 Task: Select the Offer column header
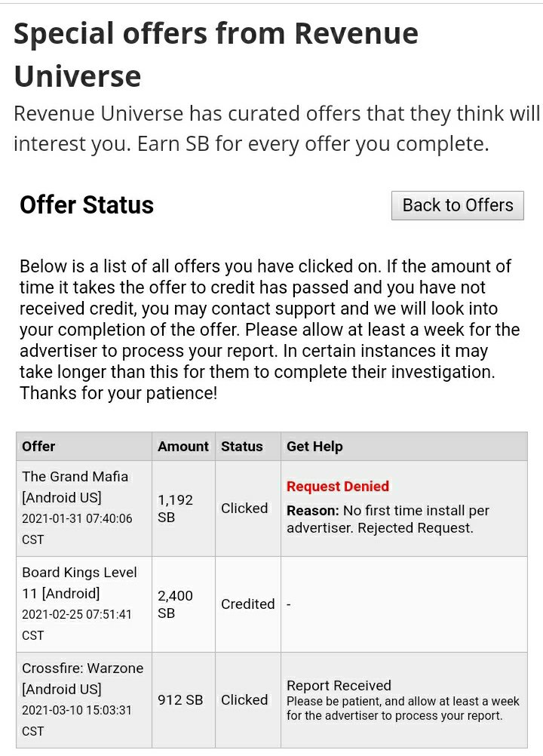coord(38,447)
